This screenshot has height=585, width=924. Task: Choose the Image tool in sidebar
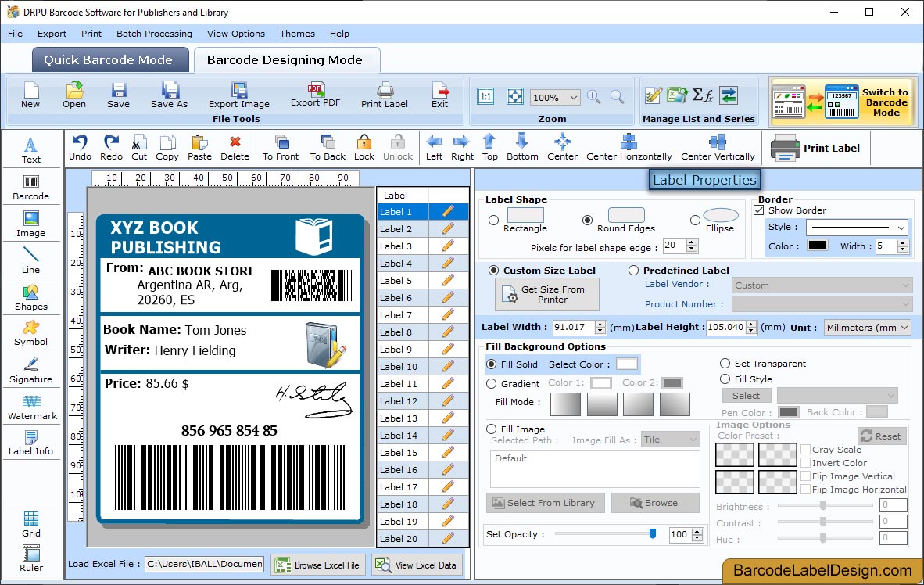pos(30,224)
